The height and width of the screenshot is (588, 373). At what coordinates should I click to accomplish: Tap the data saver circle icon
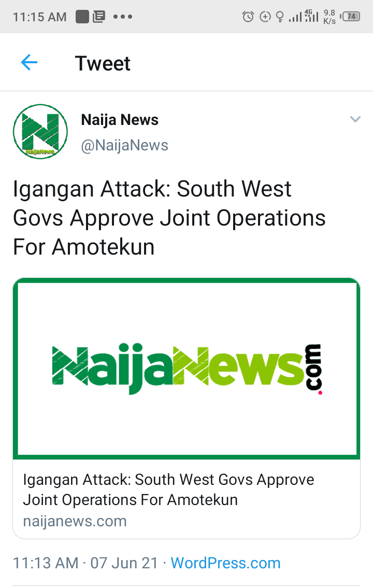[x=265, y=17]
